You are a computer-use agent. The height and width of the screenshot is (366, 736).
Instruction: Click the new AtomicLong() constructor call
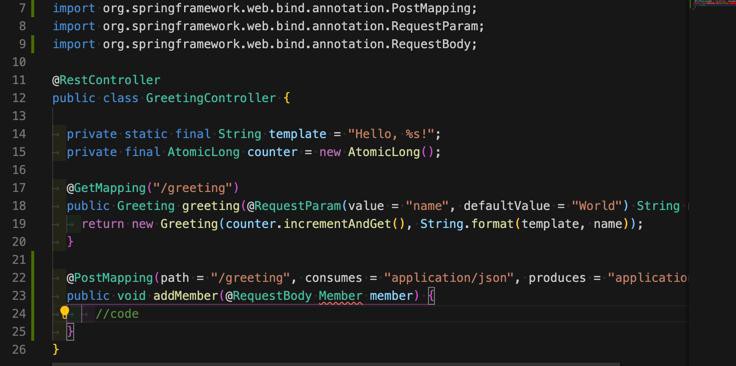[376, 152]
